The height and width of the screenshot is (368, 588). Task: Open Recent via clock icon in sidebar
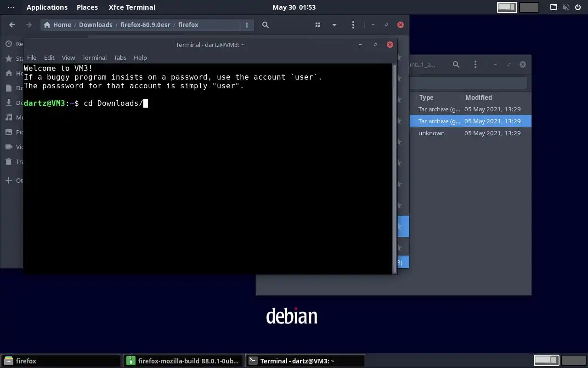click(9, 44)
